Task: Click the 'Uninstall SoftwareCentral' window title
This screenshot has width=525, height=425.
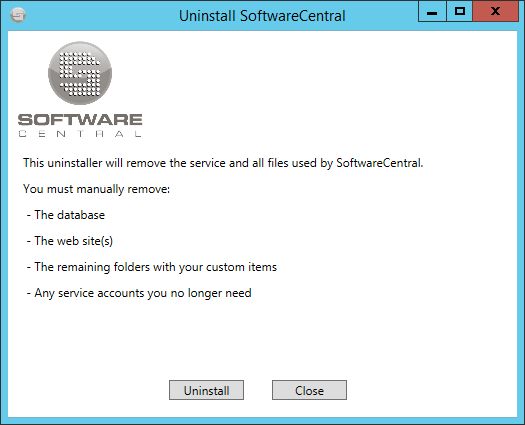Action: point(262,16)
